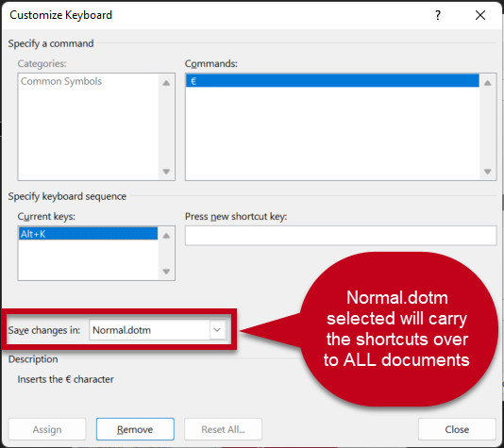This screenshot has height=448, width=504.
Task: Click Current keys scroll down arrow
Action: [x=166, y=272]
